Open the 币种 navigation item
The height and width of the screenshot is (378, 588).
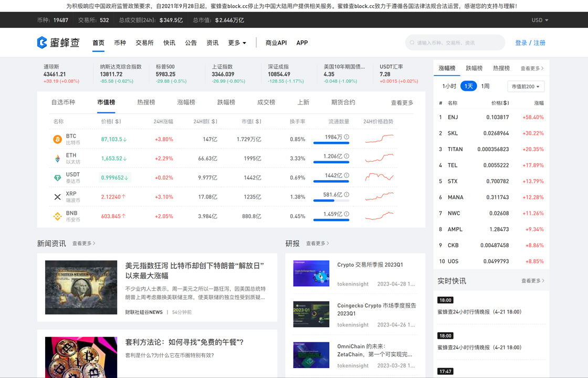[x=120, y=43]
